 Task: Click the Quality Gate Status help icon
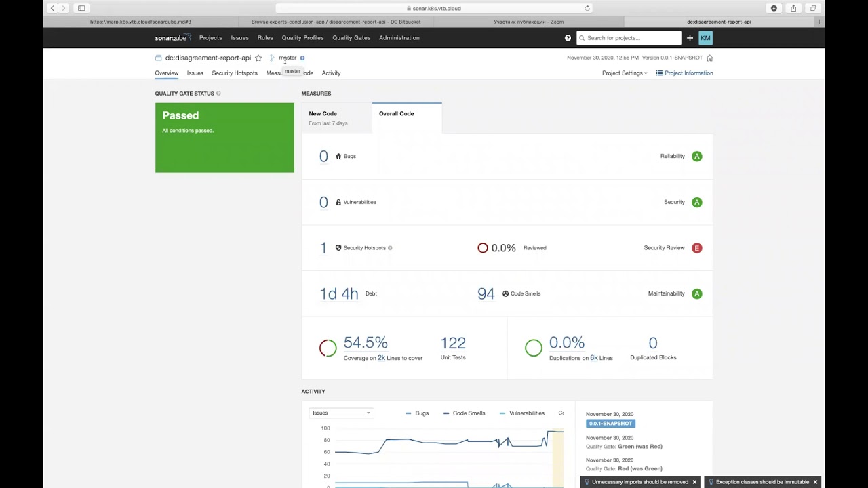tap(218, 94)
